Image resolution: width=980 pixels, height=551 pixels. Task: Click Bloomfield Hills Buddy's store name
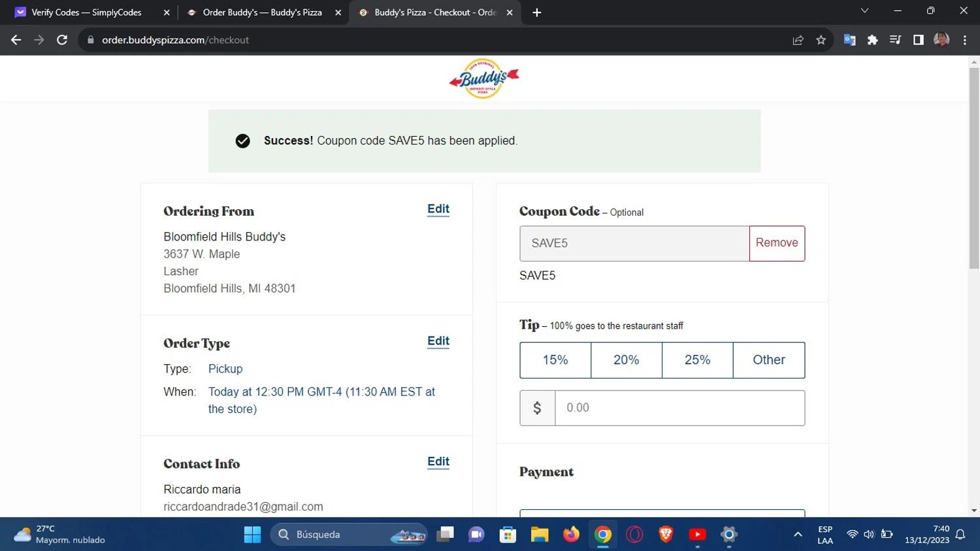[x=224, y=237]
